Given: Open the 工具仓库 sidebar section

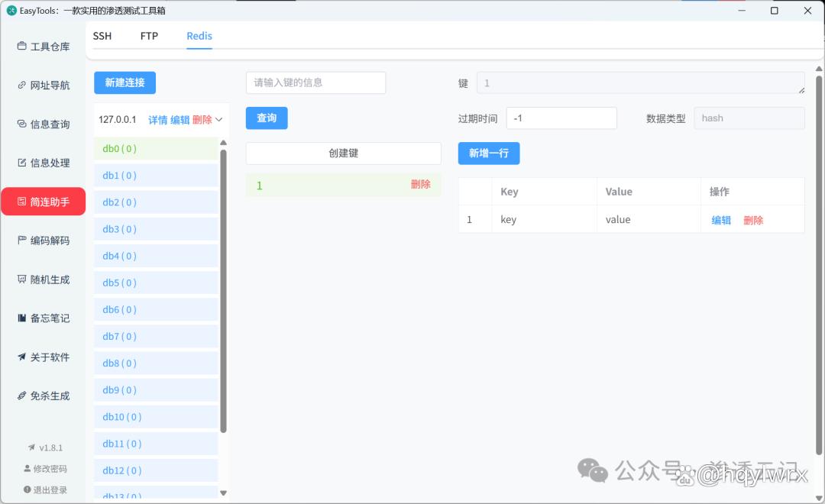Looking at the screenshot, I should pyautogui.click(x=43, y=47).
